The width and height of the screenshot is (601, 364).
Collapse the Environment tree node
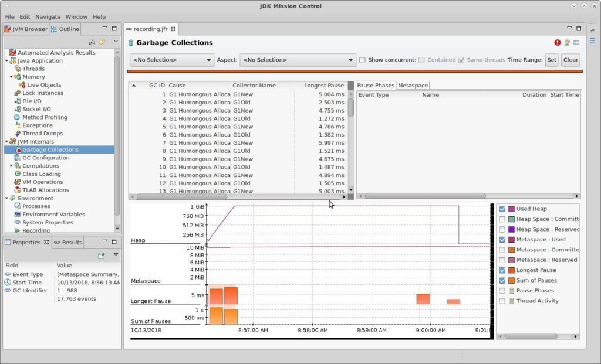tap(6, 198)
